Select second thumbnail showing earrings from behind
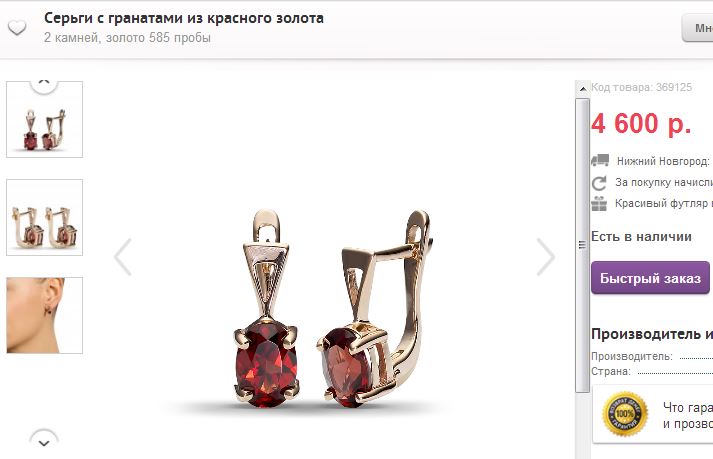 tap(45, 217)
